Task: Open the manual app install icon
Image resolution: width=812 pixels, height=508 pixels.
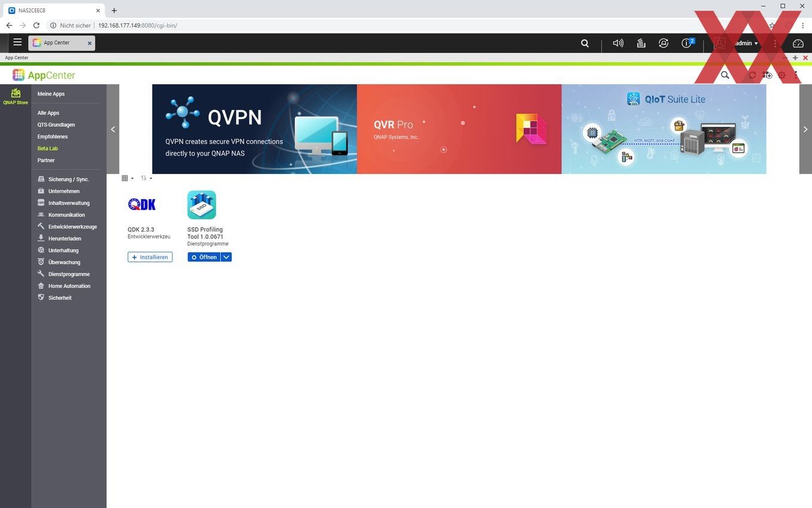Action: [767, 75]
